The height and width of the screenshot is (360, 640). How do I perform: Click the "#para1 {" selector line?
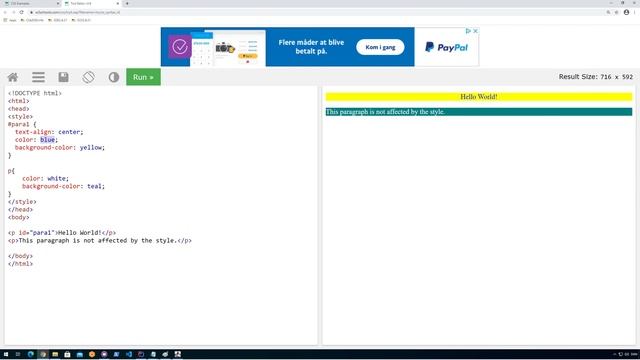tap(22, 124)
